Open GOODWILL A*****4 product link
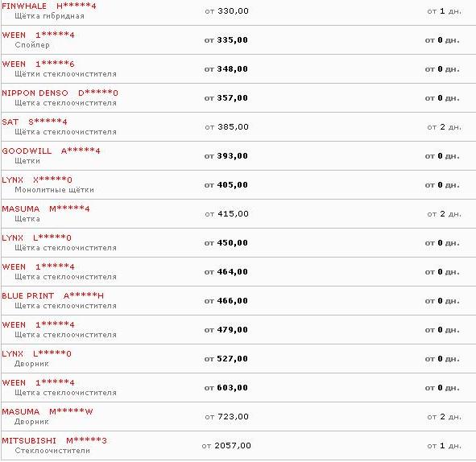476x462 pixels. point(51,151)
